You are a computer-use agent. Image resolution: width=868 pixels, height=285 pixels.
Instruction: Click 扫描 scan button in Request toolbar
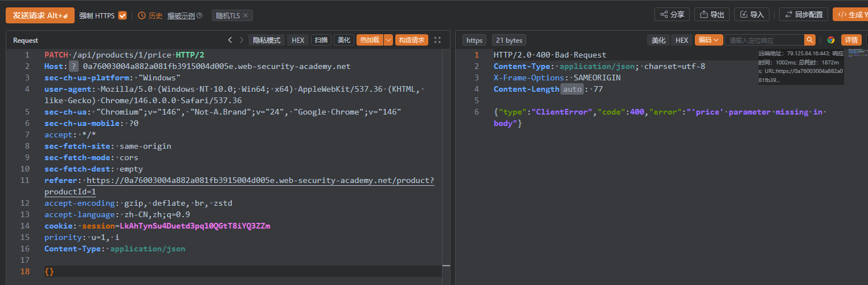321,40
